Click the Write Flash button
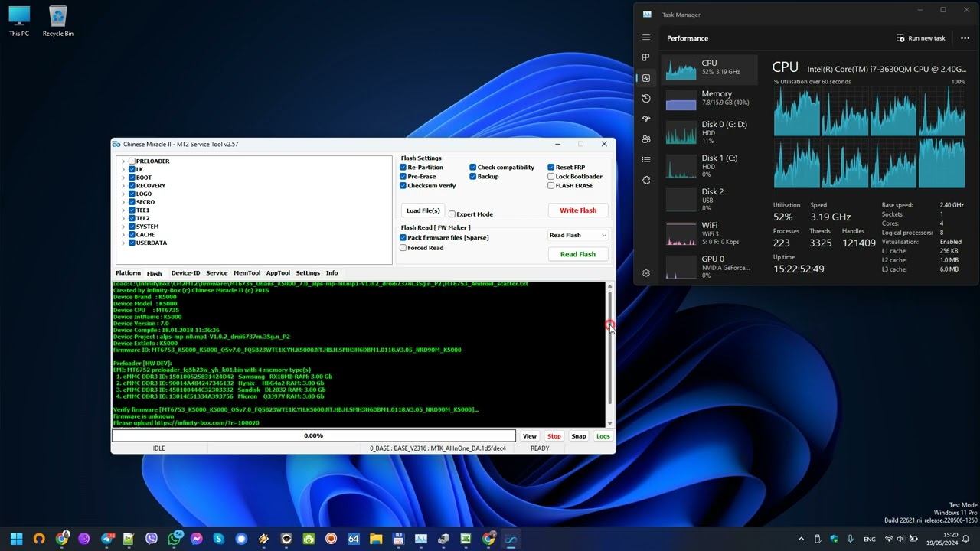 click(x=578, y=210)
